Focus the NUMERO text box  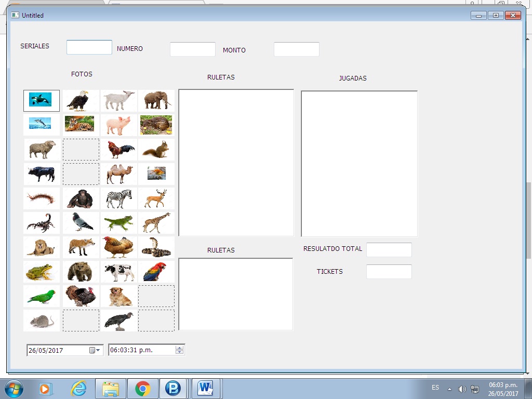193,49
